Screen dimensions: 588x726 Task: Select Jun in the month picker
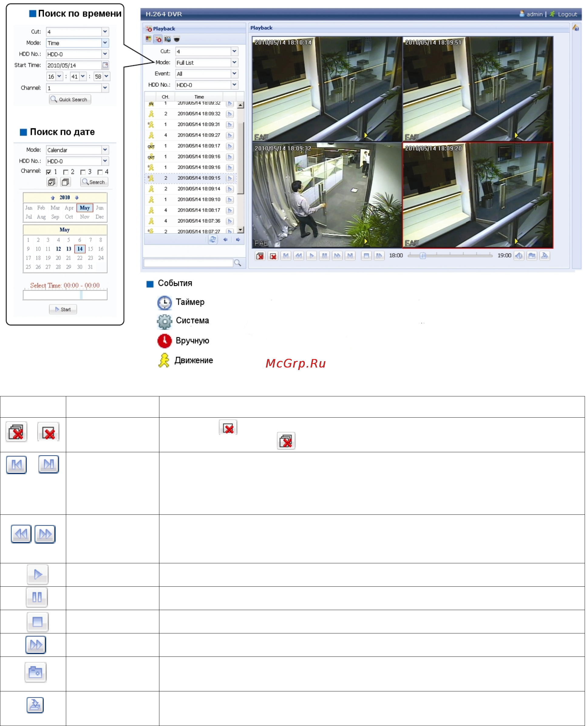tap(100, 208)
